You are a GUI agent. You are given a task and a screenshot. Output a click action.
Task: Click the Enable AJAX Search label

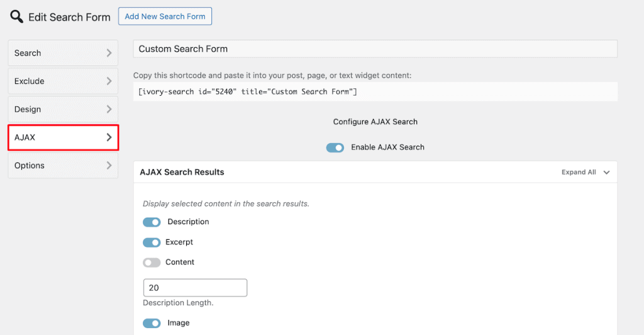(x=387, y=147)
